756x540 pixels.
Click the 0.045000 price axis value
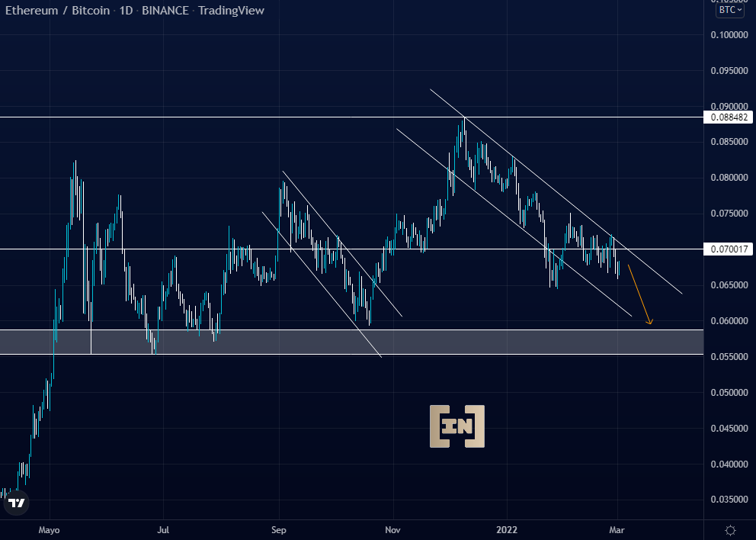[729, 429]
